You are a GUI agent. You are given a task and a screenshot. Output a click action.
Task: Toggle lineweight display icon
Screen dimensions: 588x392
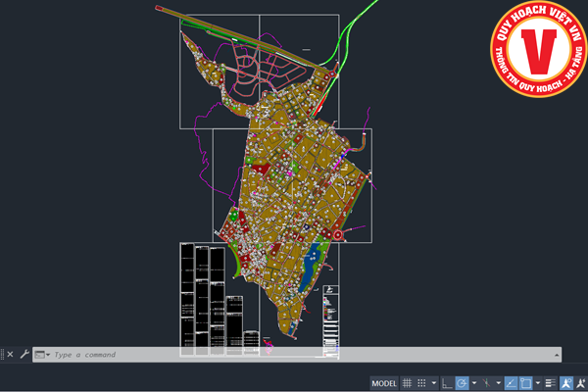[x=550, y=382]
